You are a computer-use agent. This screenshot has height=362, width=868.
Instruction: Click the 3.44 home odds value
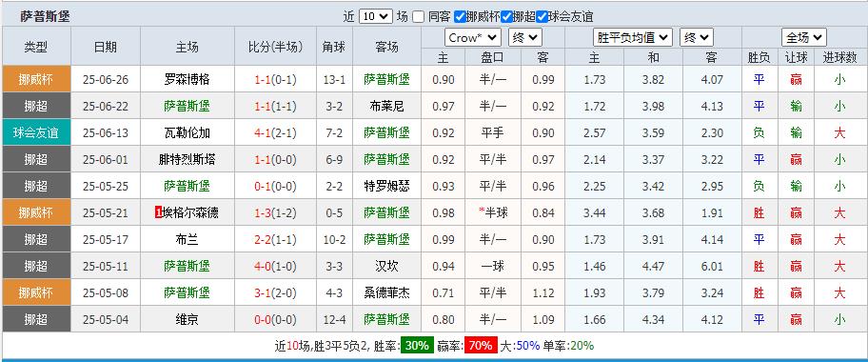594,212
